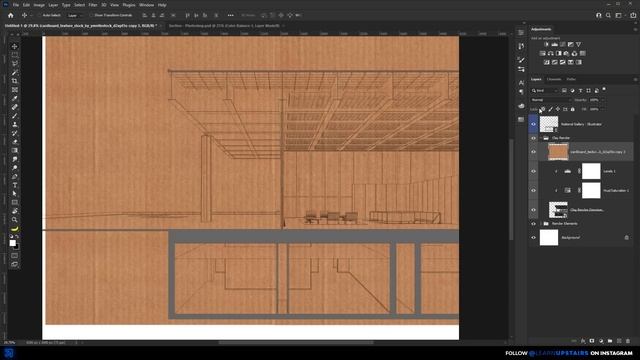
Task: Click the horizontal canvas scrollbar
Action: pyautogui.click(x=296, y=342)
